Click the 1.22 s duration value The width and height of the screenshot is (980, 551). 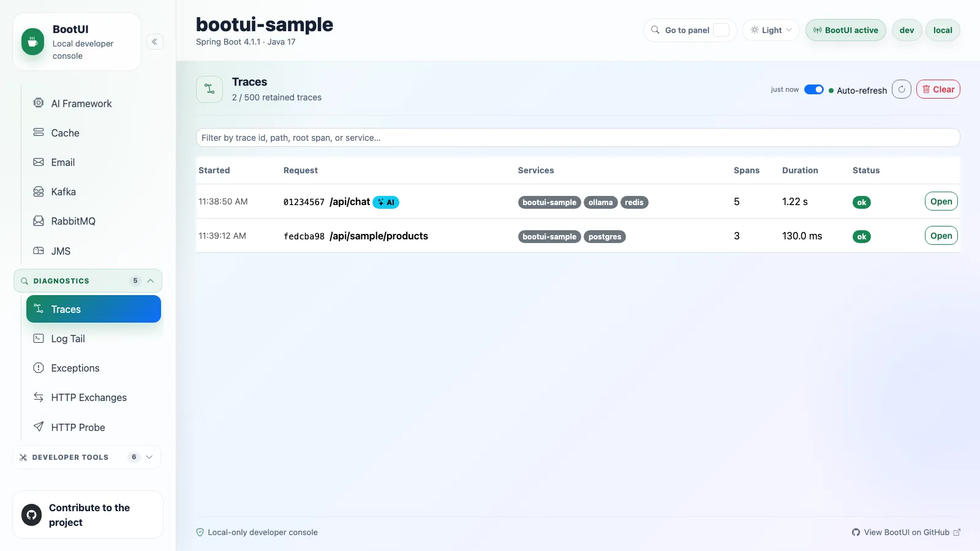click(795, 201)
